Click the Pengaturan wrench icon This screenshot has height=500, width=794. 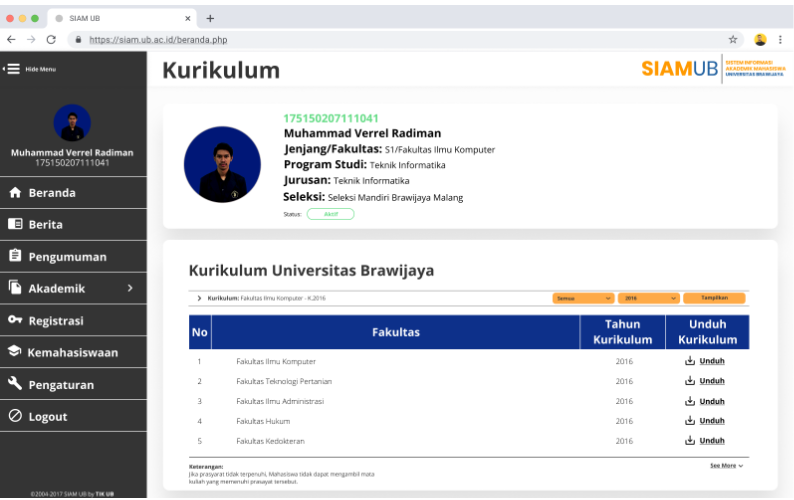click(15, 384)
